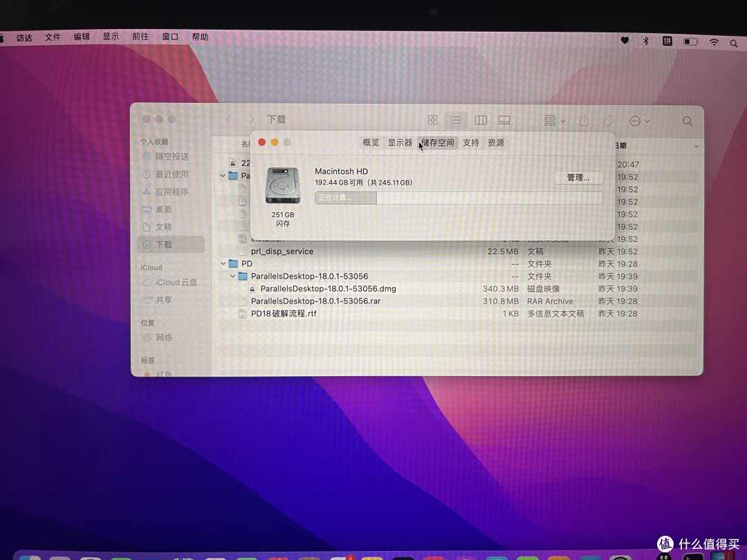Select 最近使用 in the Finder sidebar
The width and height of the screenshot is (747, 560).
pyautogui.click(x=172, y=174)
